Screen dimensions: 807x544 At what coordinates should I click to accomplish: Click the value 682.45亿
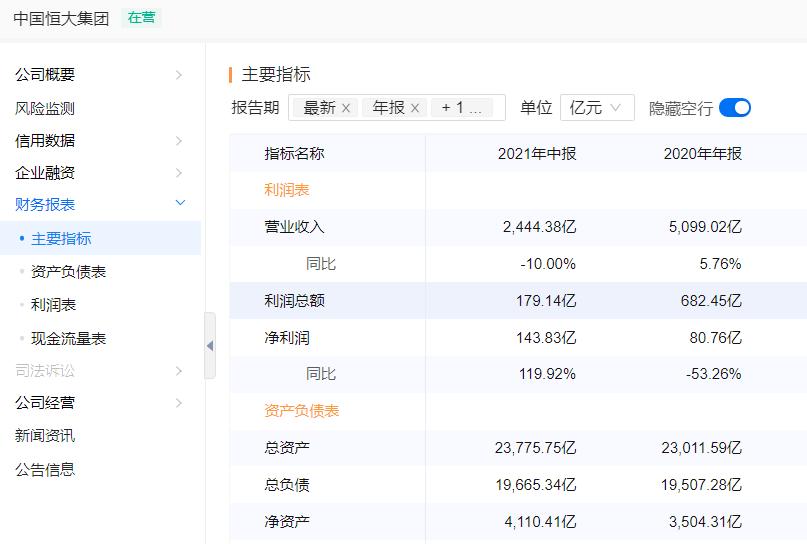(x=711, y=301)
